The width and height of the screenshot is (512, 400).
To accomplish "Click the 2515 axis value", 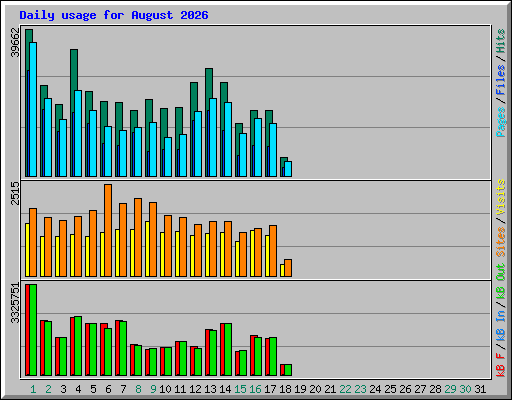I will tap(15, 193).
